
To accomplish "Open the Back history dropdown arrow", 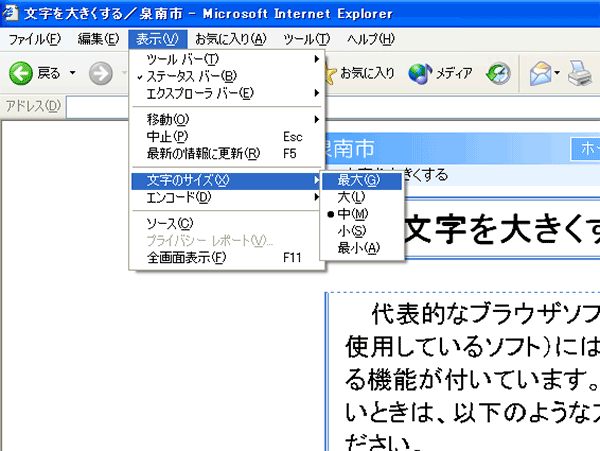I will (x=72, y=72).
